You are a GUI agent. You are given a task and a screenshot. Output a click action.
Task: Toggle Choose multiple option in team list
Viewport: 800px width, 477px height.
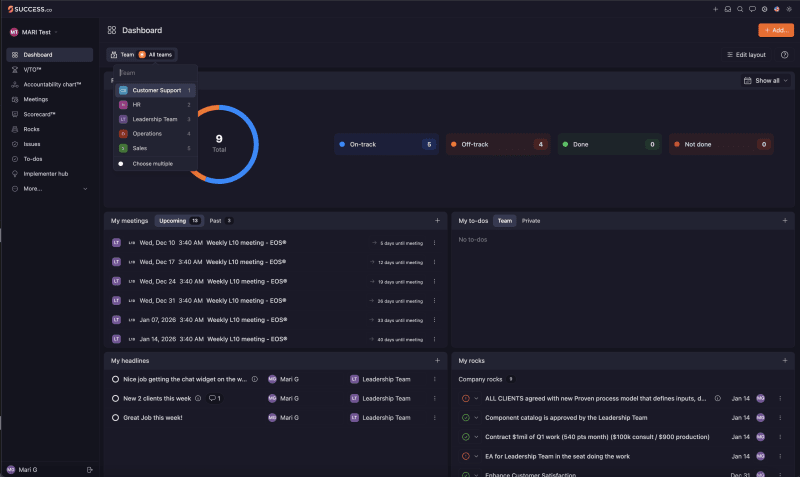[x=155, y=164]
